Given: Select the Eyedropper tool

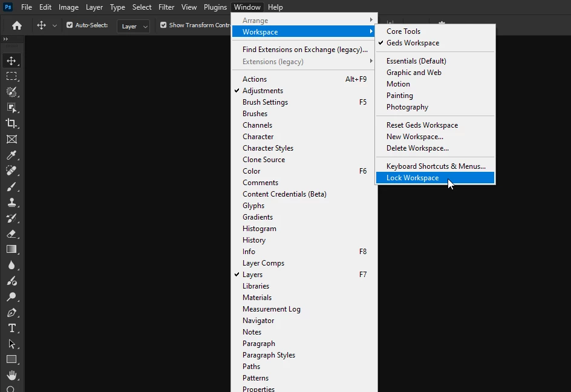Looking at the screenshot, I should [11, 155].
